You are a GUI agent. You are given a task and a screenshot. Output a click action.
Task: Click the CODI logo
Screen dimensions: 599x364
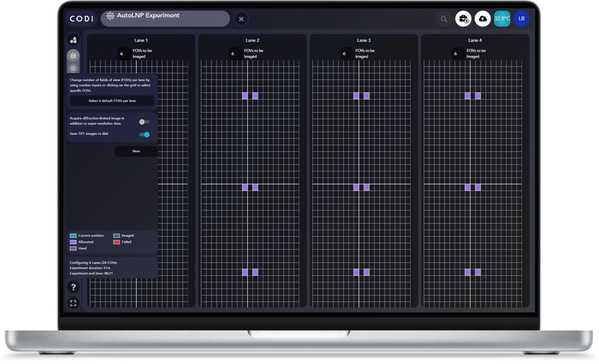(81, 19)
